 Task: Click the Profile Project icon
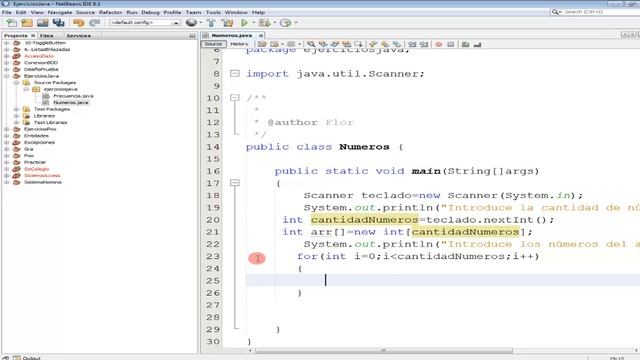(x=285, y=23)
